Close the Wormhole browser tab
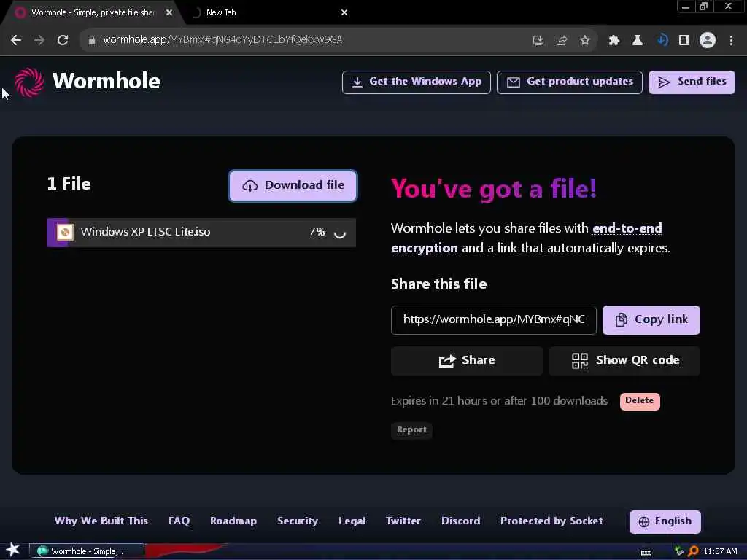Image resolution: width=747 pixels, height=560 pixels. [169, 12]
